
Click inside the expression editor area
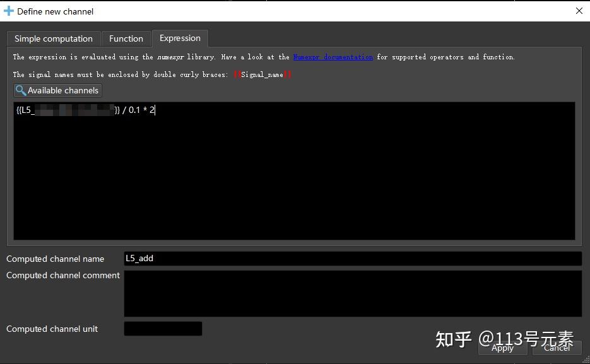(294, 170)
